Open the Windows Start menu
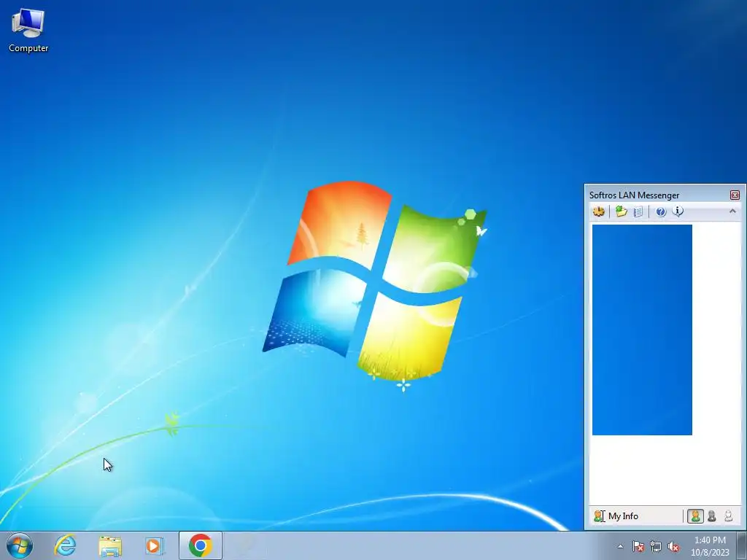The width and height of the screenshot is (747, 560). (x=20, y=545)
